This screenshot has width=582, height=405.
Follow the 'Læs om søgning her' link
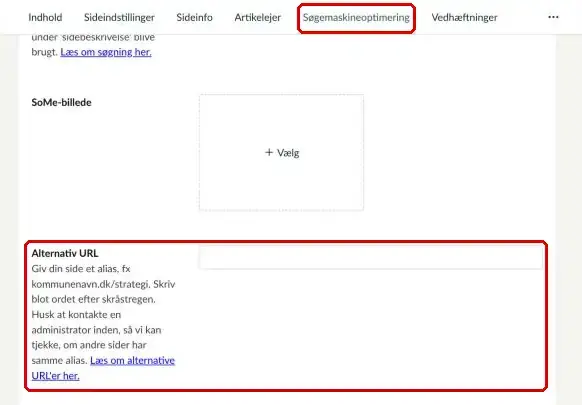point(106,52)
